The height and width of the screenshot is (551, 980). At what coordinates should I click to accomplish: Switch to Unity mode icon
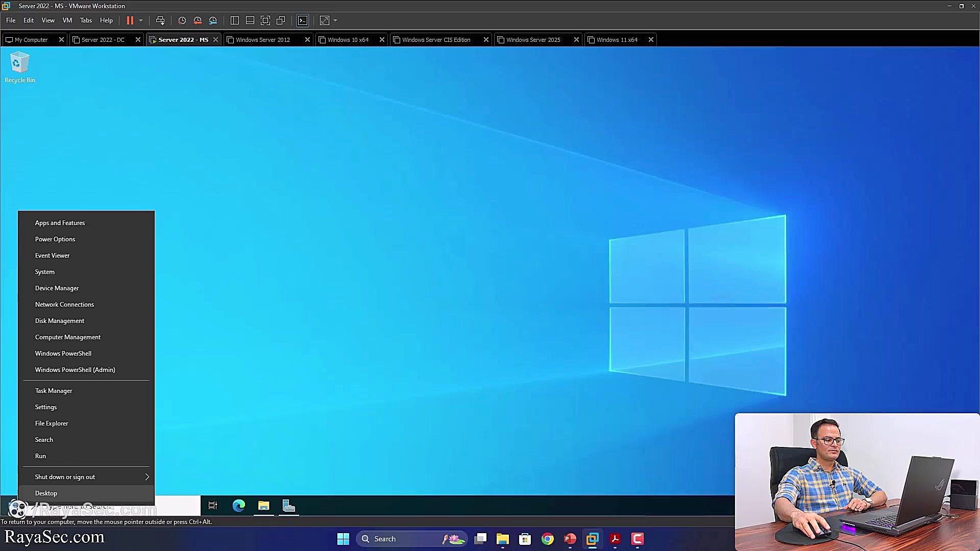(x=281, y=20)
